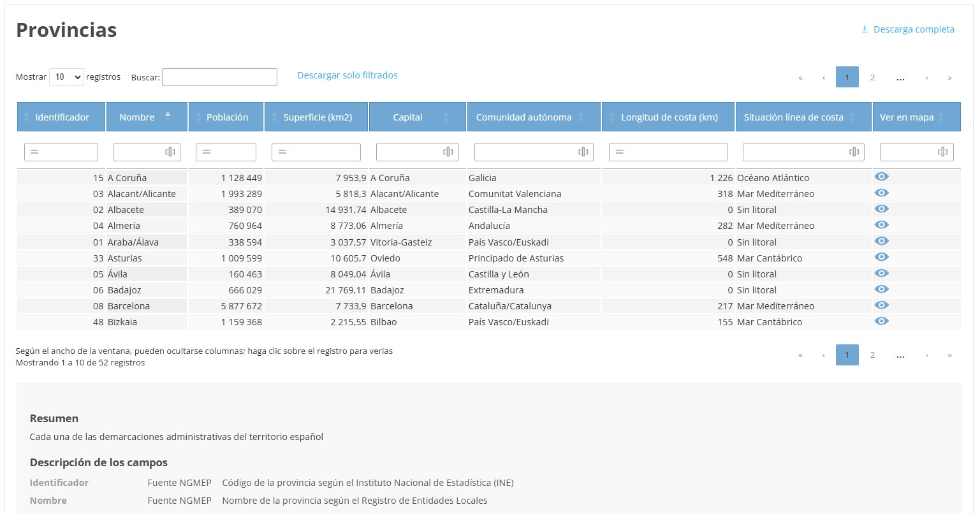Click the Descarga completa link
The height and width of the screenshot is (514, 980).
913,29
